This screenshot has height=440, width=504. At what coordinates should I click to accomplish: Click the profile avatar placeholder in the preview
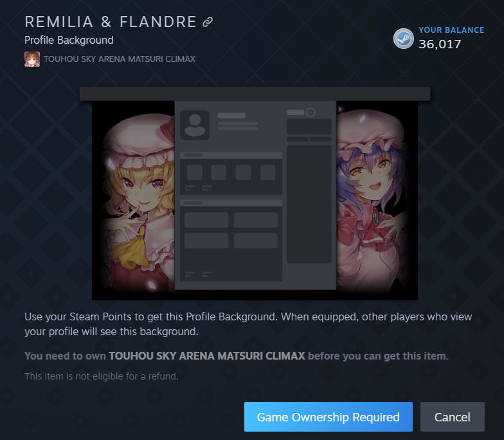(194, 125)
